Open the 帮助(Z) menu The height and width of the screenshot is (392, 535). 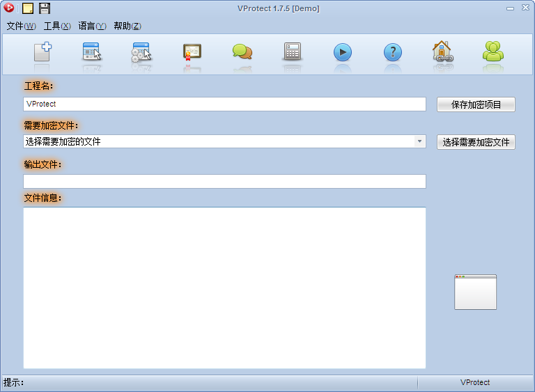127,26
